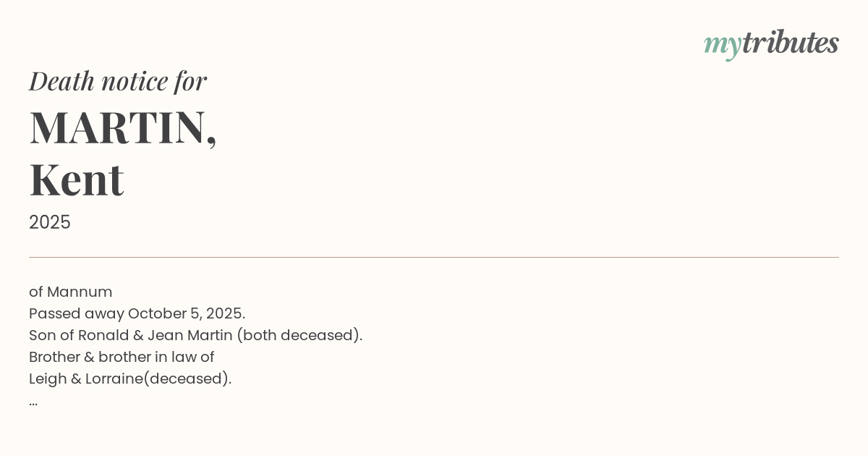Click the "of Mannum" line
Image resolution: width=868 pixels, height=456 pixels.
pos(71,292)
